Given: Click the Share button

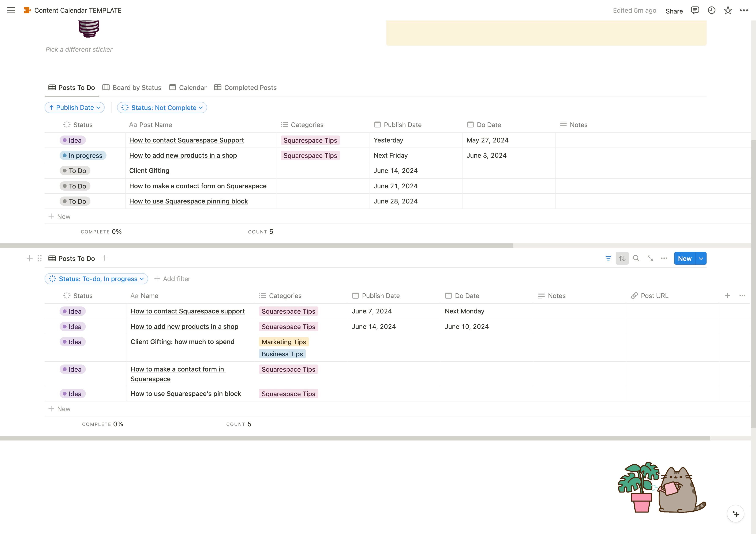Looking at the screenshot, I should coord(674,11).
